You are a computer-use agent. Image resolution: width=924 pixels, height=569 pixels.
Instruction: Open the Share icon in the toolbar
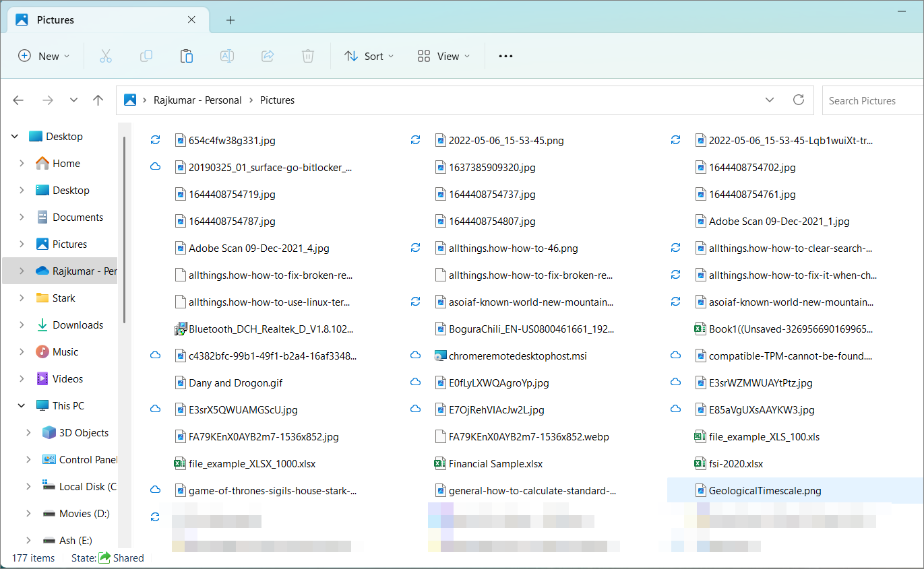(x=267, y=56)
